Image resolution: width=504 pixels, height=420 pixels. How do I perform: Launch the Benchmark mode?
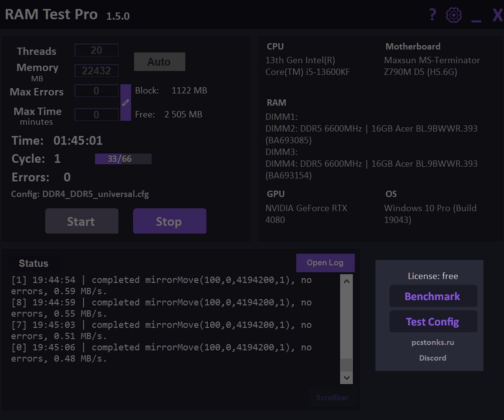(433, 296)
